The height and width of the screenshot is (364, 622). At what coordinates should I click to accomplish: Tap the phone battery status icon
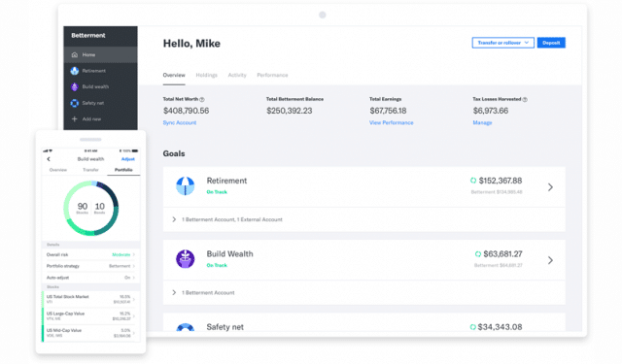click(x=135, y=150)
